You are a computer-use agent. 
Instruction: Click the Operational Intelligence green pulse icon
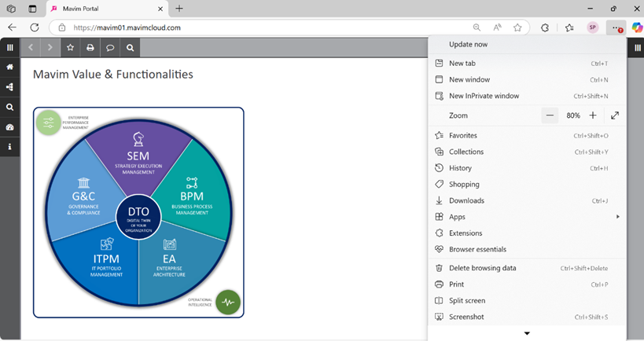228,302
